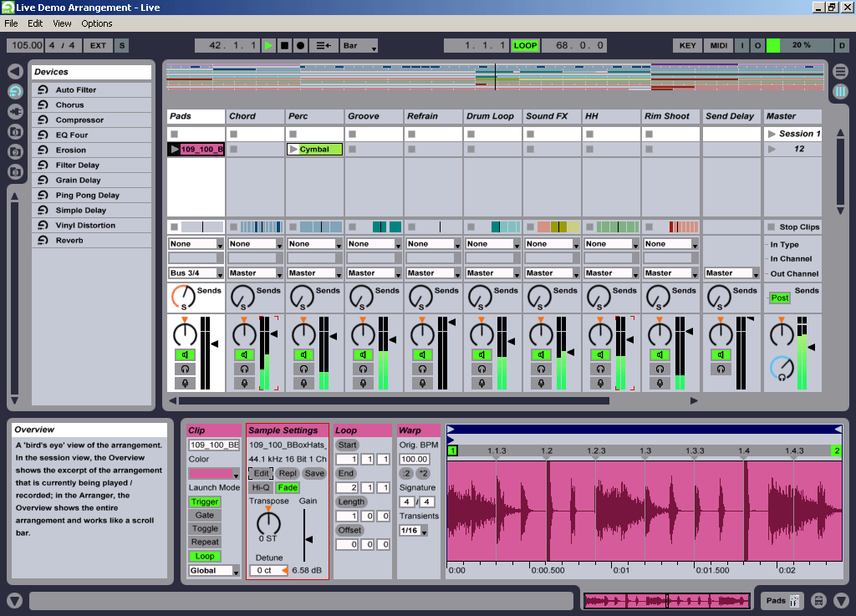Start playback with the green play button

pos(268,46)
